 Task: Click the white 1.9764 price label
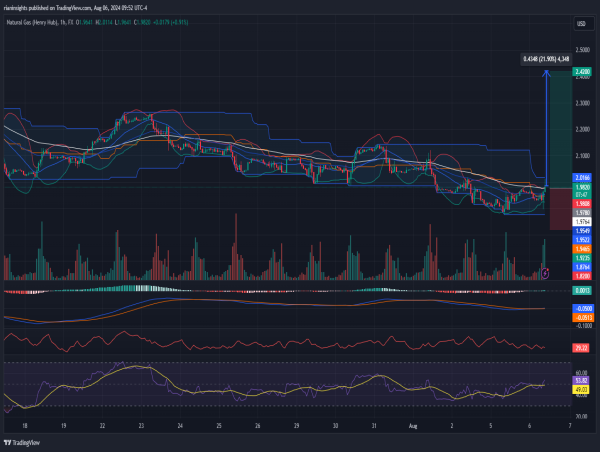point(582,222)
